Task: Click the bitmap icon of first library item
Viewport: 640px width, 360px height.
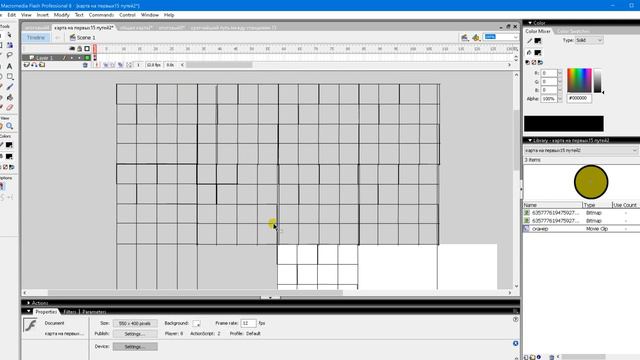Action: [x=527, y=213]
